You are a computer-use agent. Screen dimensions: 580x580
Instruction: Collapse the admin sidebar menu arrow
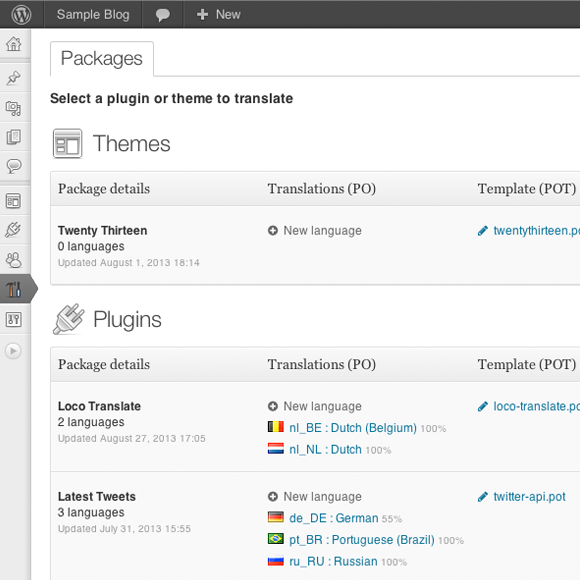[x=13, y=351]
